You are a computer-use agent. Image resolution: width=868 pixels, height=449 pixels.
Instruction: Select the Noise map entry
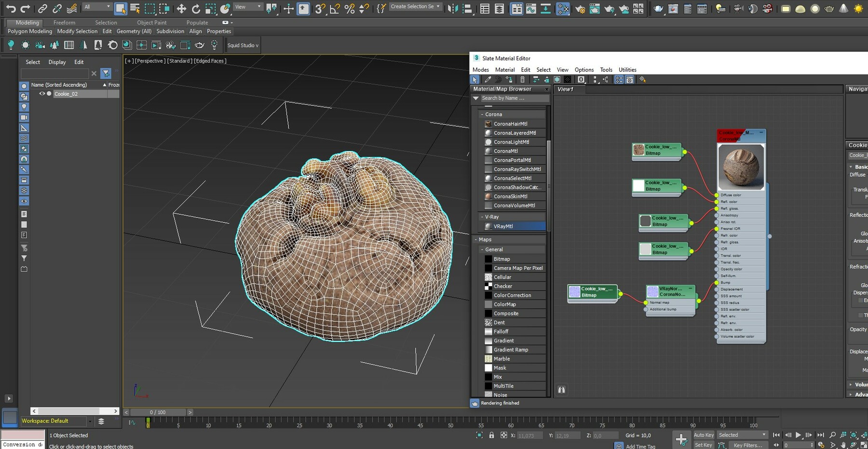tap(501, 395)
